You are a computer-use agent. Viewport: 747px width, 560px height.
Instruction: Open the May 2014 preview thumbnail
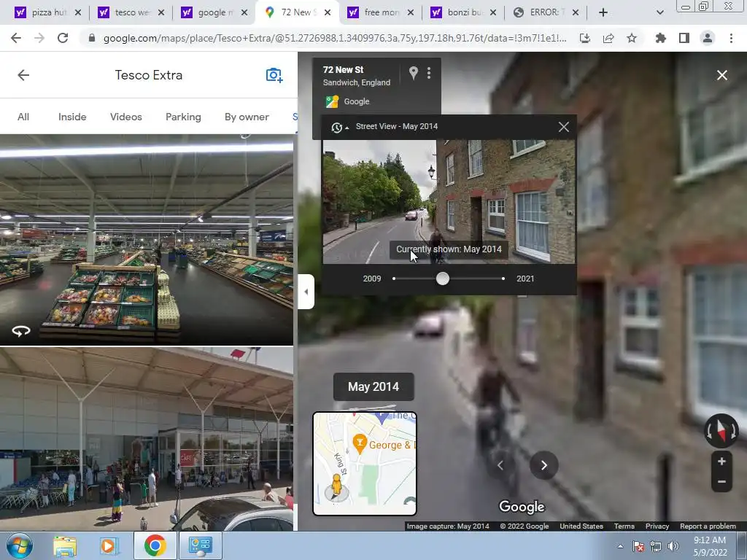(x=449, y=201)
